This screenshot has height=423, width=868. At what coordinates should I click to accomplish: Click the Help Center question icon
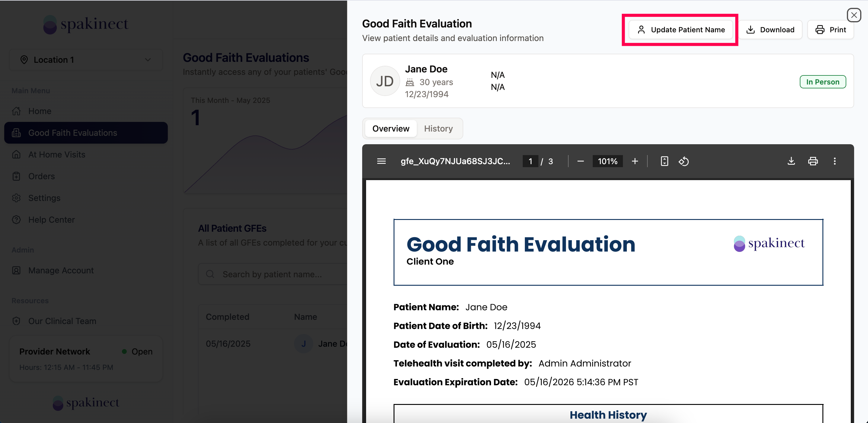tap(17, 220)
